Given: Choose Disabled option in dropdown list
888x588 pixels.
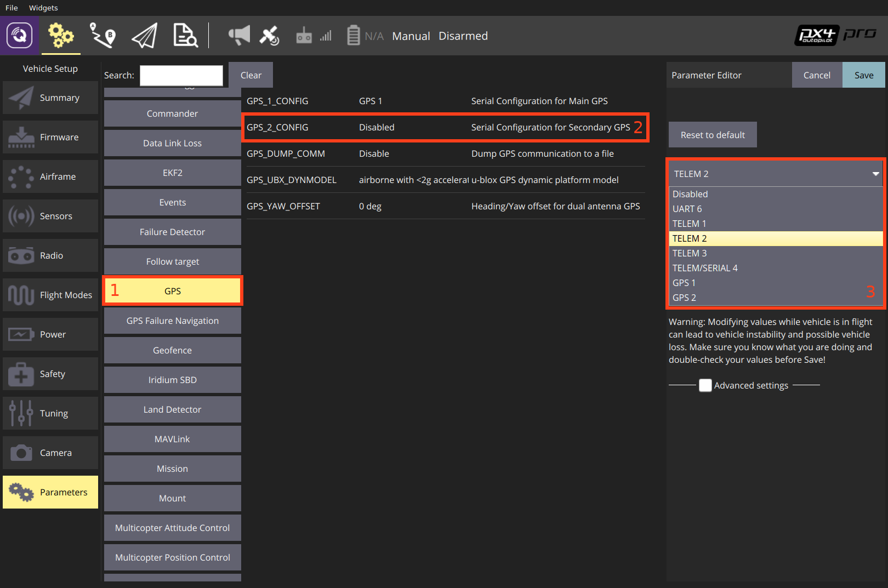Looking at the screenshot, I should coord(690,194).
